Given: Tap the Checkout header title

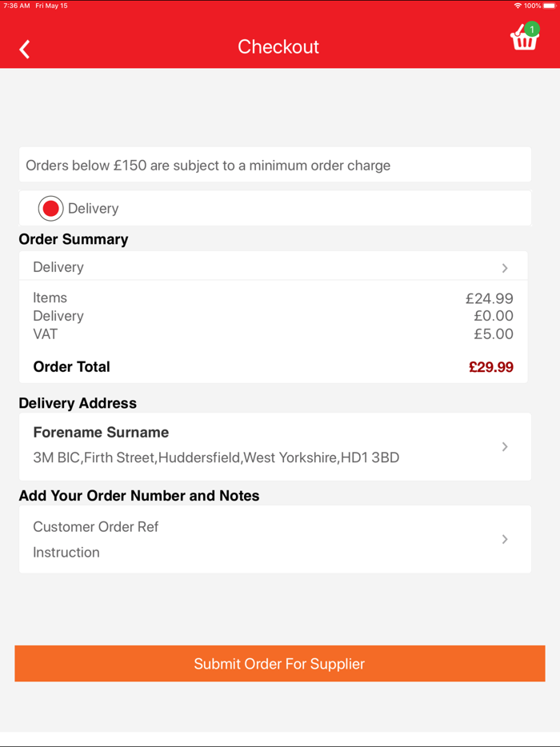Looking at the screenshot, I should tap(278, 47).
